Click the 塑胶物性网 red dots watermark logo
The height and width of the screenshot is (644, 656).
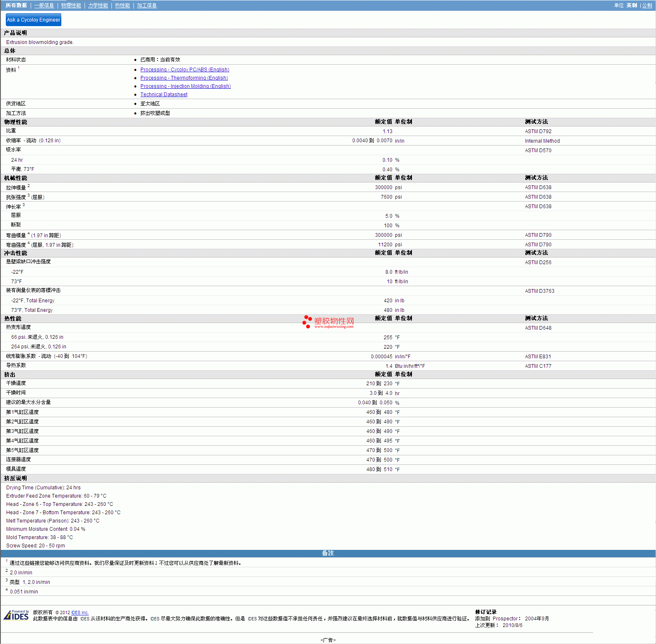(307, 321)
